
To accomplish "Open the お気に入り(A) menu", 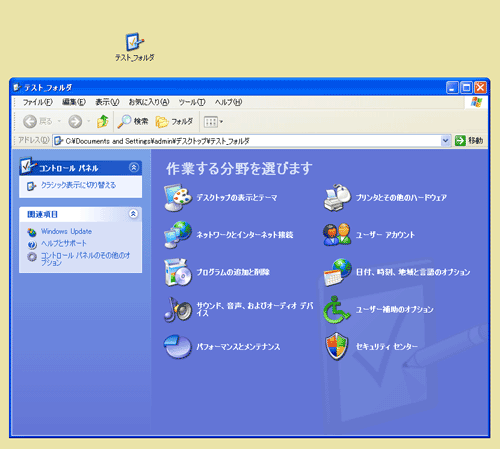I will [149, 102].
